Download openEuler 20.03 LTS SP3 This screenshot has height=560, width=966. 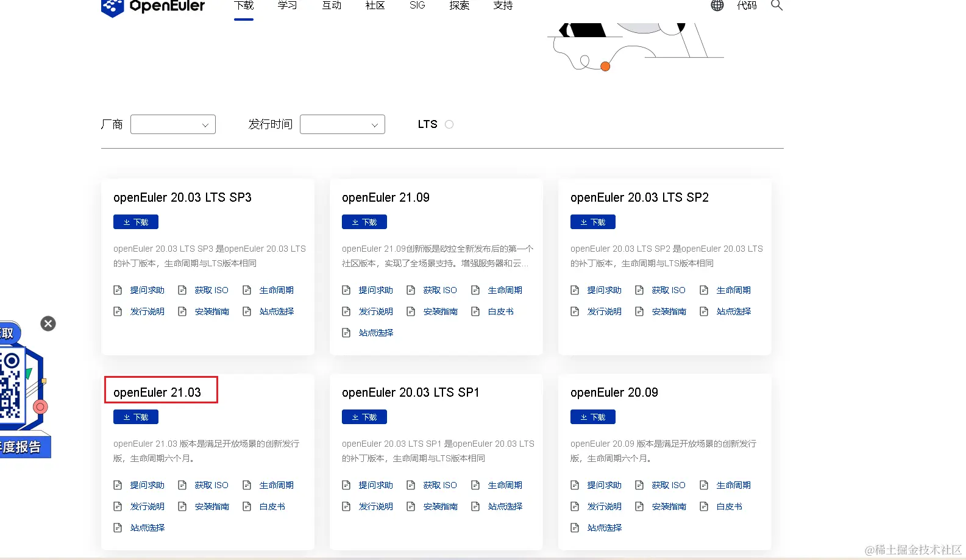136,222
